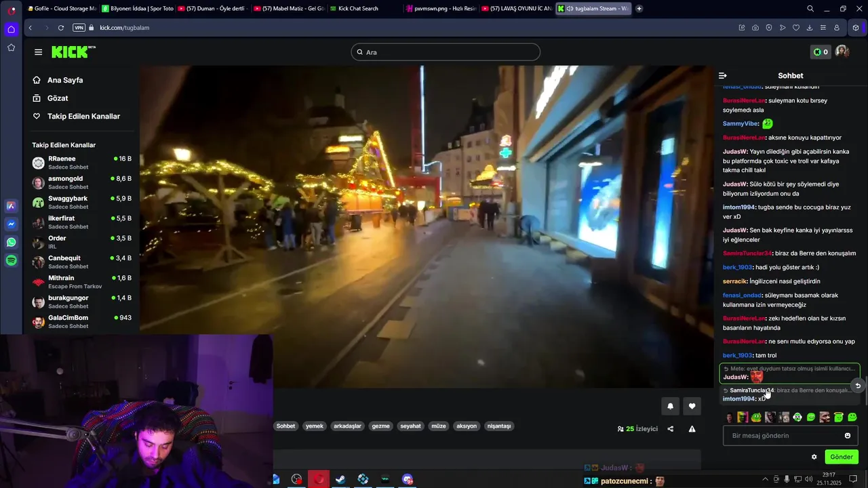Click username berk_1903 saying tam trol

738,356
